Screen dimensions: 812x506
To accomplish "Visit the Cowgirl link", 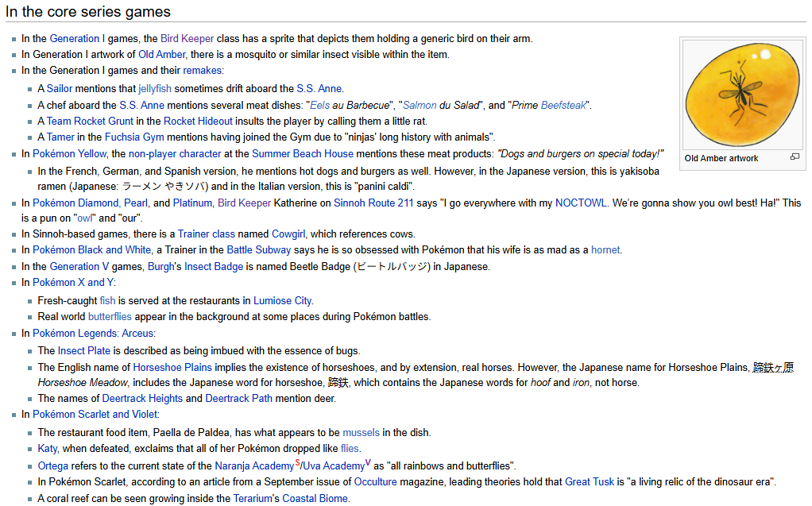I will pos(288,234).
